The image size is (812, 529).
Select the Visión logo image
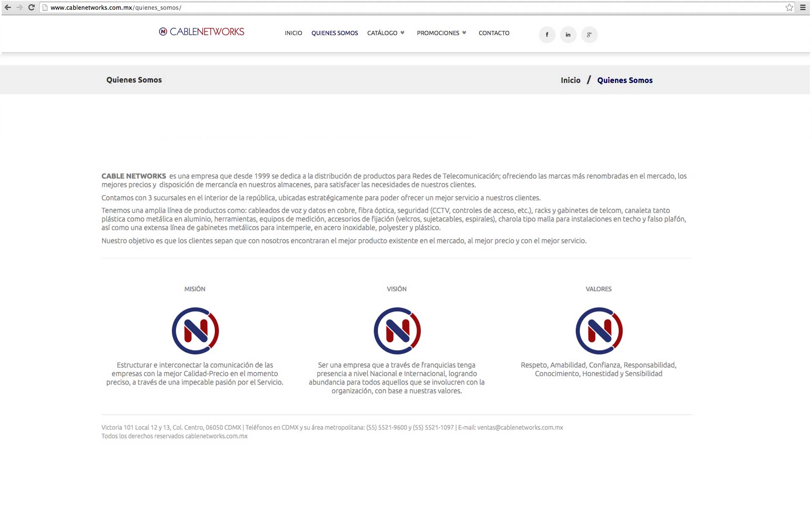(x=397, y=331)
